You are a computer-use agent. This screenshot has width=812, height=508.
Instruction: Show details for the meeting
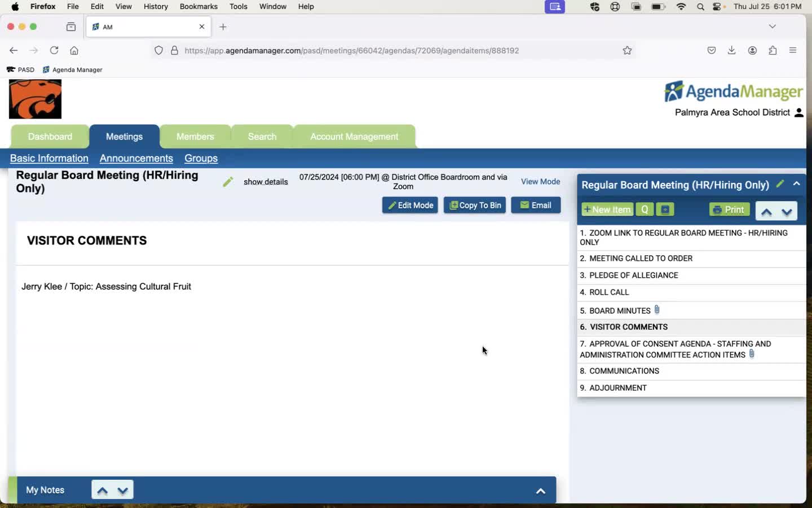tap(266, 182)
